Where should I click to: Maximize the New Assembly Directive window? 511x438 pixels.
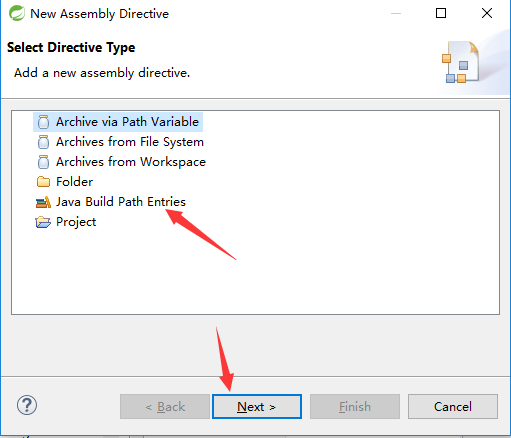tap(441, 13)
